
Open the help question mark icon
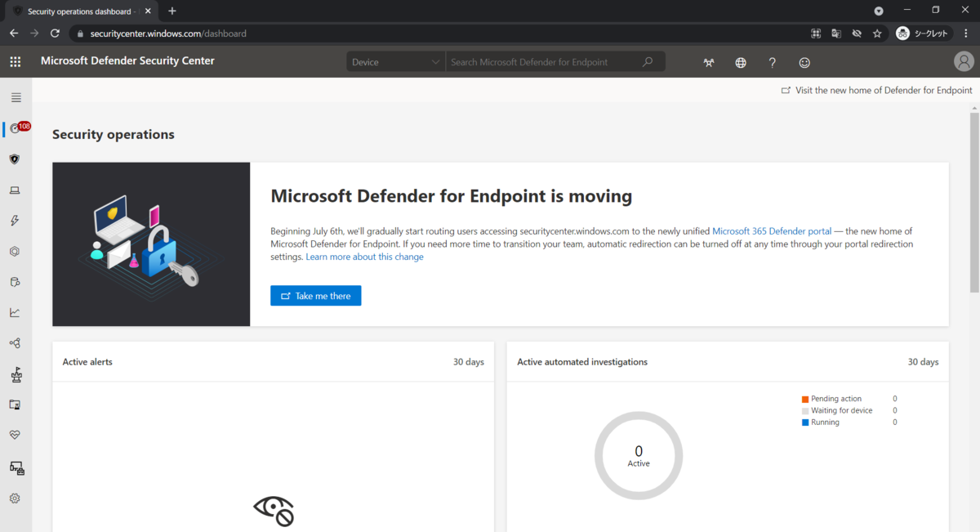(x=773, y=63)
